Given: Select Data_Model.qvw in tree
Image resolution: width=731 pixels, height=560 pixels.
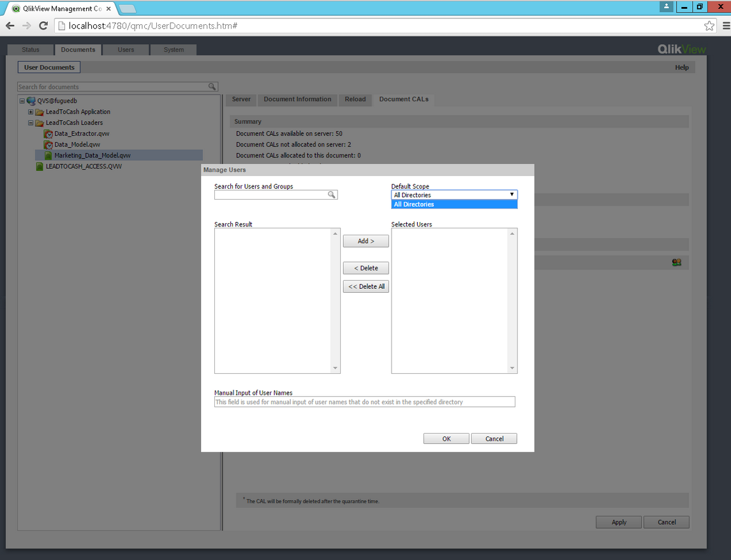Looking at the screenshot, I should point(77,145).
